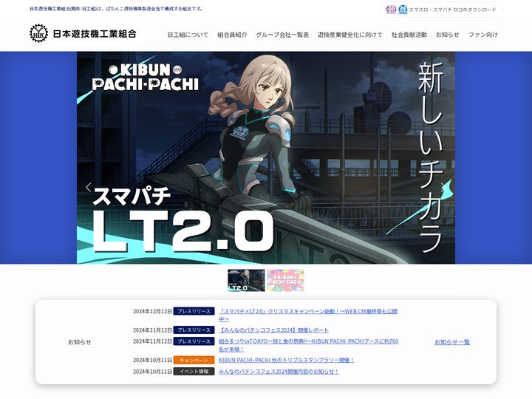Click the pink Smaslo logo icon
The image size is (532, 399).
coord(391,10)
